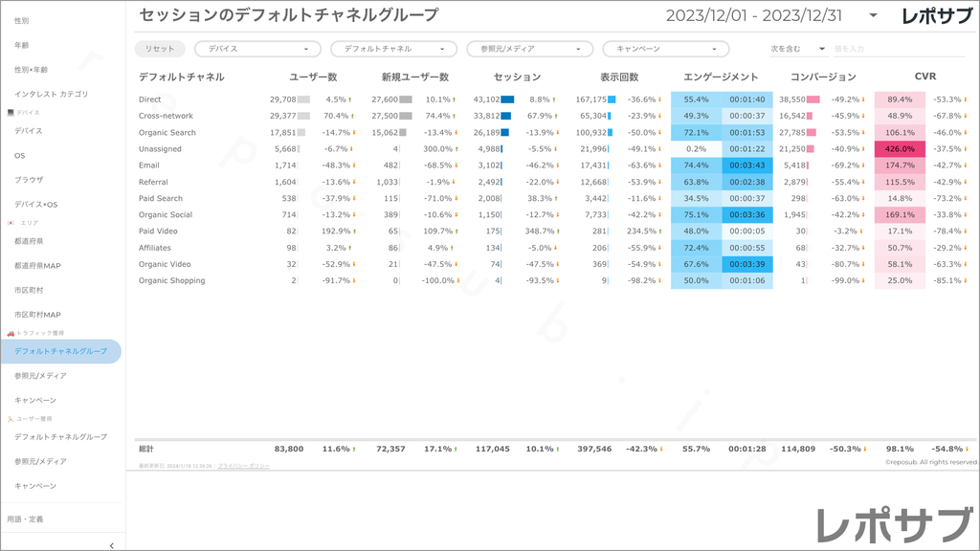
Task: Click the green up arrow beside Direct's 4.5%
Action: coord(350,99)
